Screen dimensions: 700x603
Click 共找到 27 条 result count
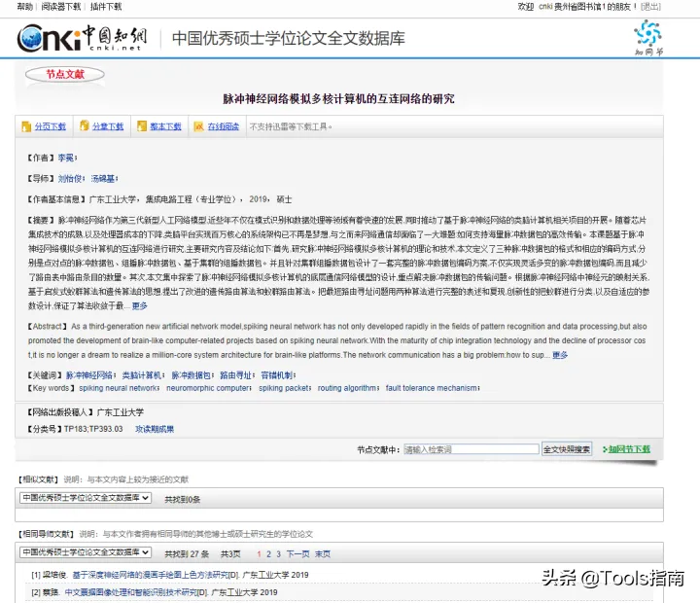(187, 554)
